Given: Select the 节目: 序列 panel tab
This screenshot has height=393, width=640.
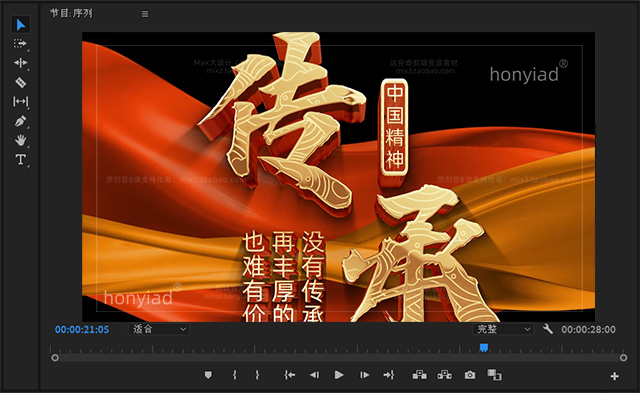Looking at the screenshot, I should [71, 13].
